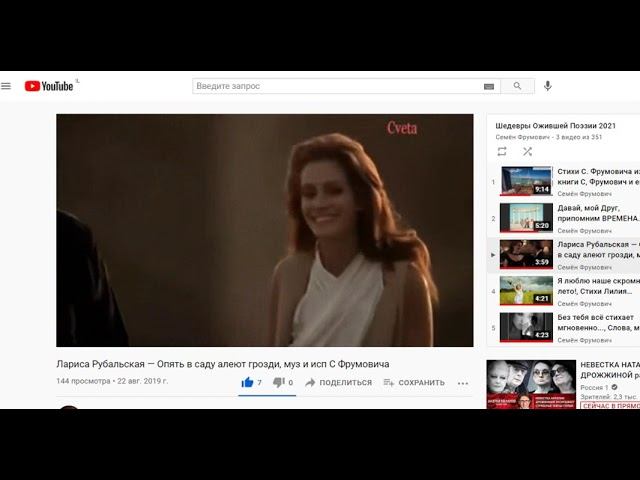Select current playlist video 3:59 thumbnail
The image size is (640, 480).
526,254
